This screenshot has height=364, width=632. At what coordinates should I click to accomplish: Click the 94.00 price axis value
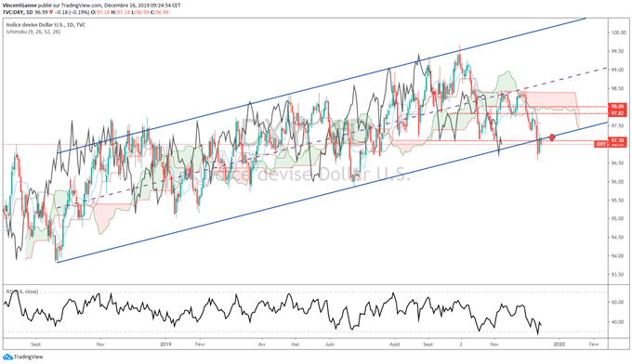[618, 255]
